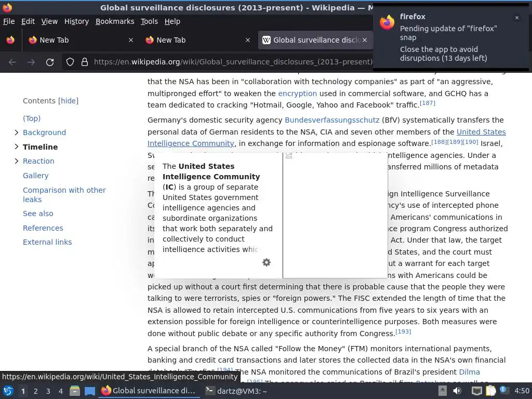Open the View menu
This screenshot has width=532, height=399.
[x=49, y=21]
